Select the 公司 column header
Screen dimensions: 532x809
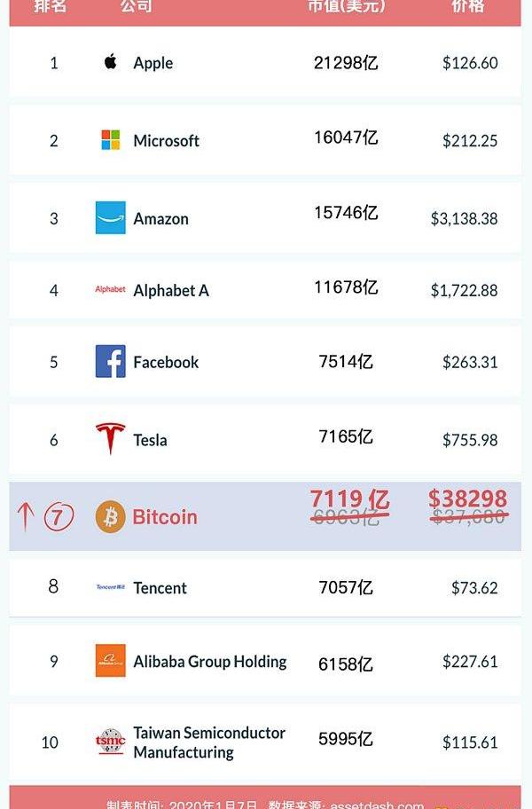[136, 7]
